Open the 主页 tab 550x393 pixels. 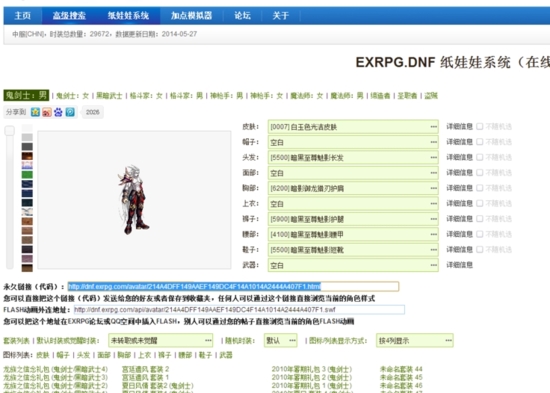point(22,16)
